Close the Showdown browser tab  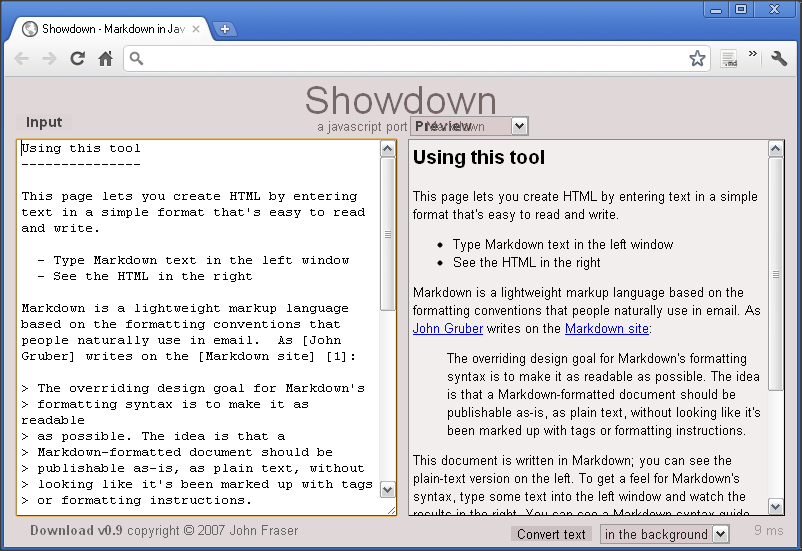[196, 29]
